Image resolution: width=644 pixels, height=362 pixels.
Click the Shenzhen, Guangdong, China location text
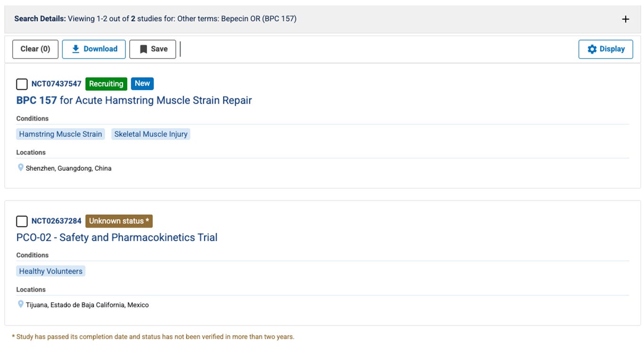pos(69,168)
